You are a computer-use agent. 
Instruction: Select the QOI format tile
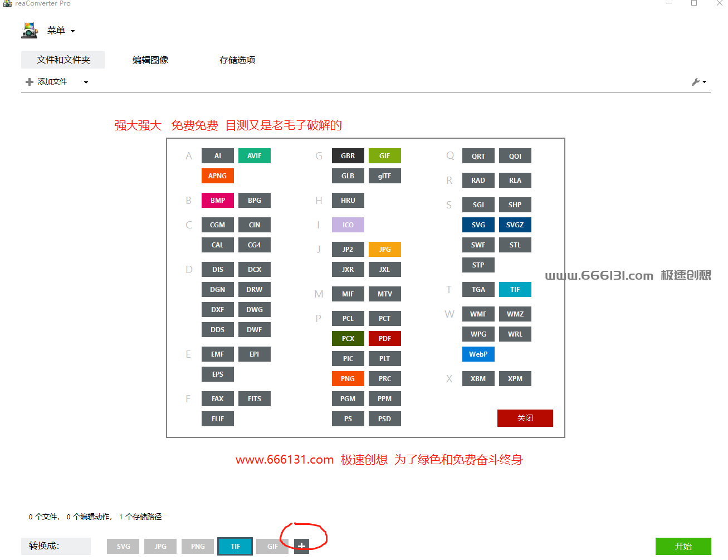tap(515, 156)
